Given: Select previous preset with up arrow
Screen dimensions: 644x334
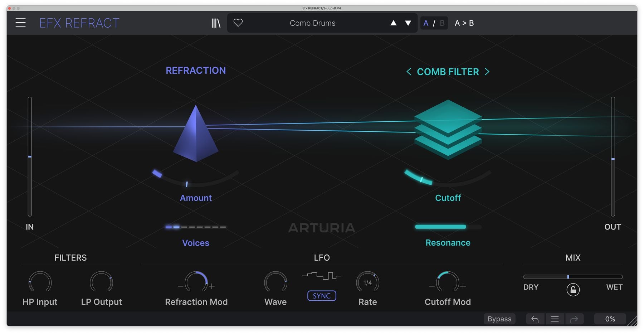Looking at the screenshot, I should pos(393,23).
